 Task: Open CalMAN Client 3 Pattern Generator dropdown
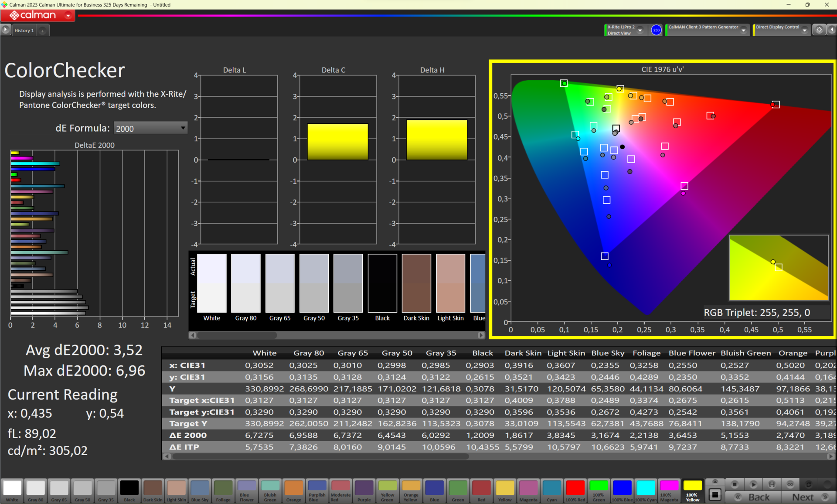coord(743,30)
